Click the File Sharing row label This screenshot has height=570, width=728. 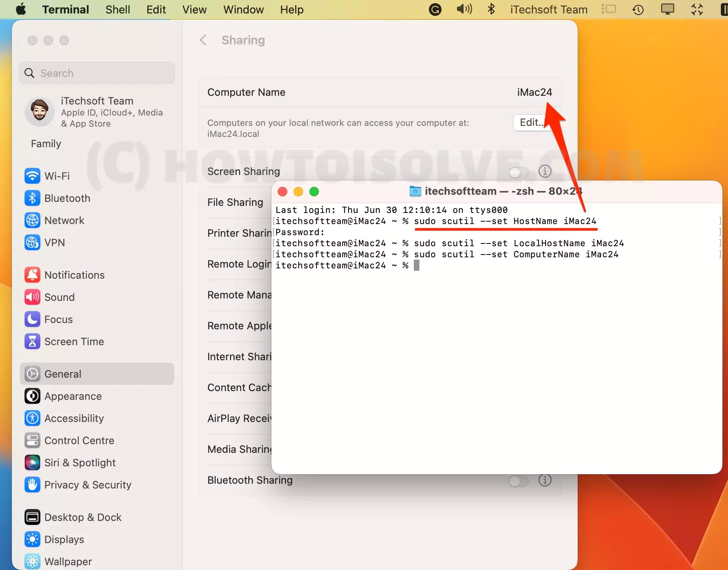[x=235, y=202]
